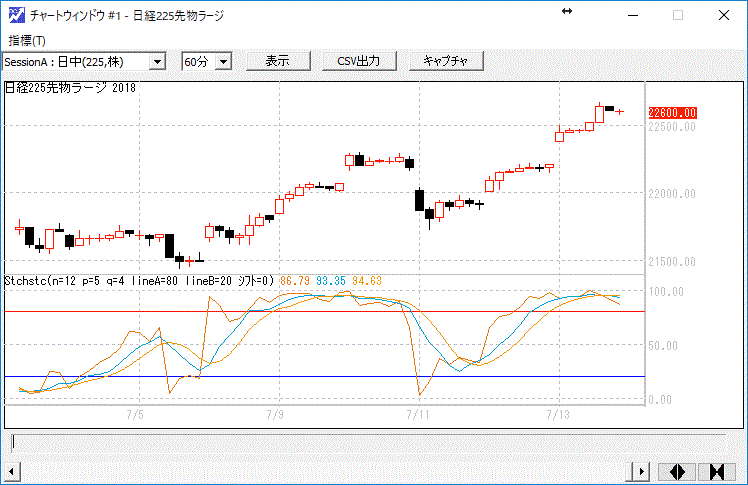Click the right scroll arrow
The width and height of the screenshot is (748, 485).
tap(642, 472)
